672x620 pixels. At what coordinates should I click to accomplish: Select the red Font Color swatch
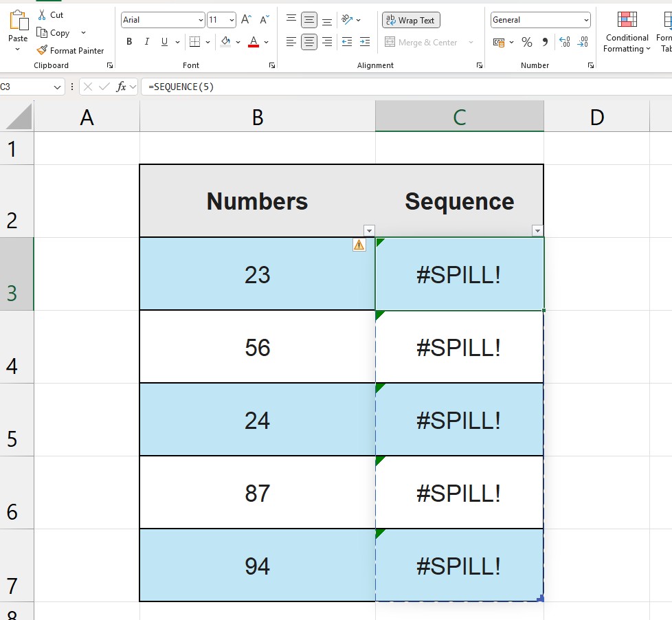click(253, 46)
